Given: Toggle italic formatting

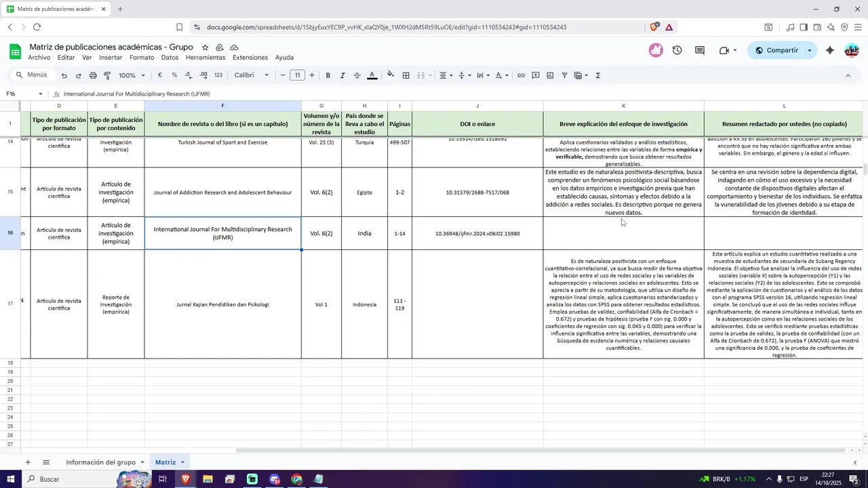Looking at the screenshot, I should click(342, 75).
